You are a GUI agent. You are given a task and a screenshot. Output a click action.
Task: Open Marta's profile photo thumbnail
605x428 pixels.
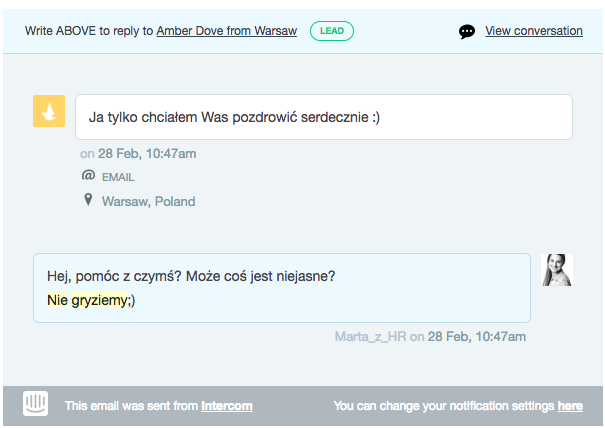556,270
